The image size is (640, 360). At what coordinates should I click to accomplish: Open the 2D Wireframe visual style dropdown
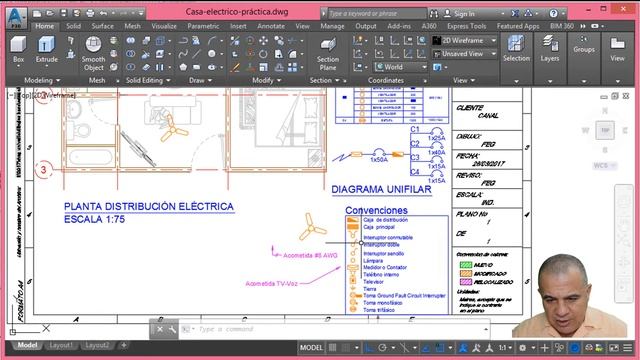(x=465, y=40)
